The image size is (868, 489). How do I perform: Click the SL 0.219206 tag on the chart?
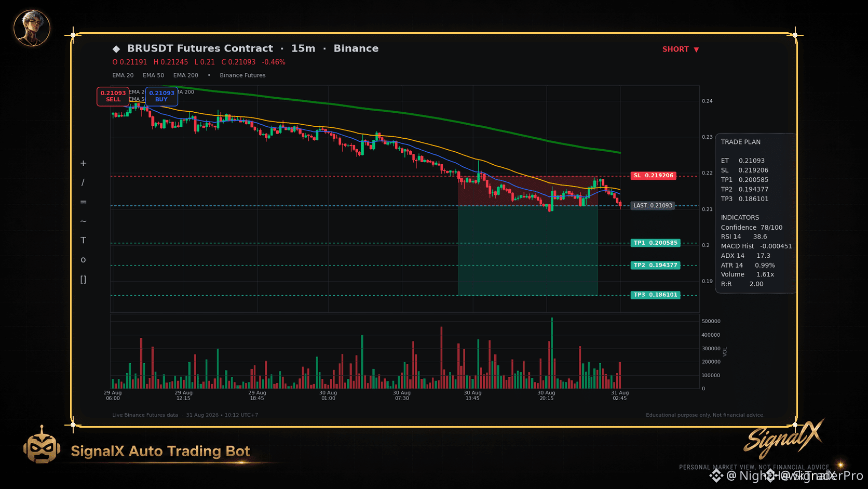[x=653, y=176]
